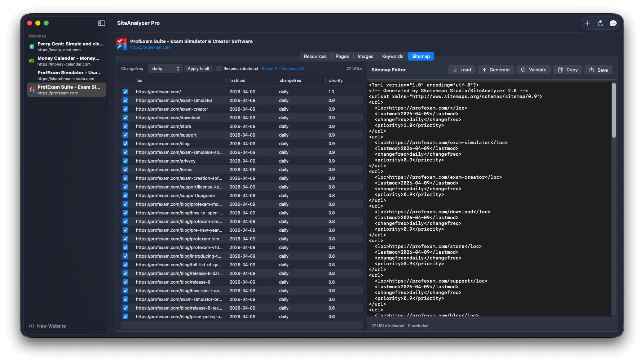The image size is (644, 364).
Task: Open the Changefreq daily dropdown
Action: click(165, 68)
